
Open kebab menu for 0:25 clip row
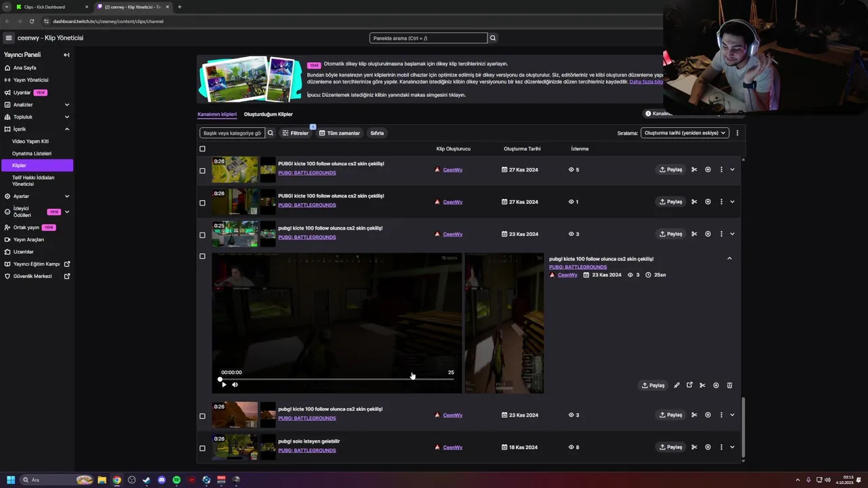pos(721,234)
